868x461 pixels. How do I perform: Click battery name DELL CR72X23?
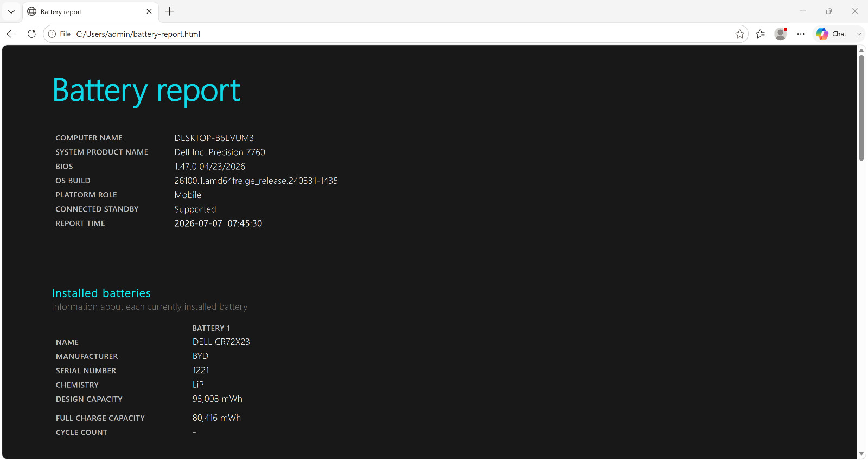[x=221, y=342]
